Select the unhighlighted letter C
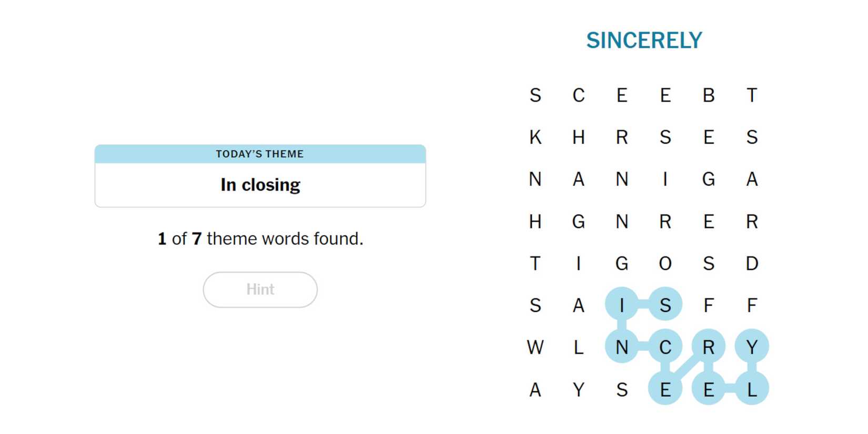 coord(578,95)
